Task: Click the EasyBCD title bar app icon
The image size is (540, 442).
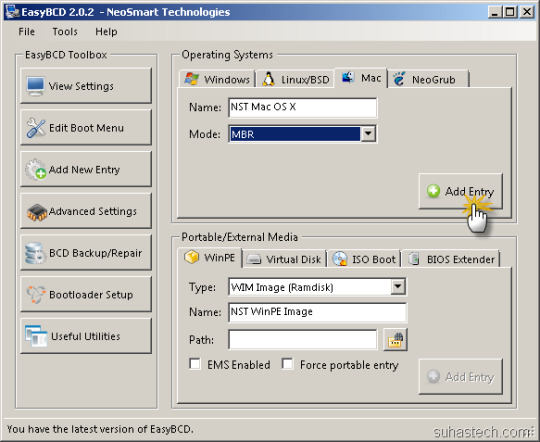Action: click(x=13, y=12)
